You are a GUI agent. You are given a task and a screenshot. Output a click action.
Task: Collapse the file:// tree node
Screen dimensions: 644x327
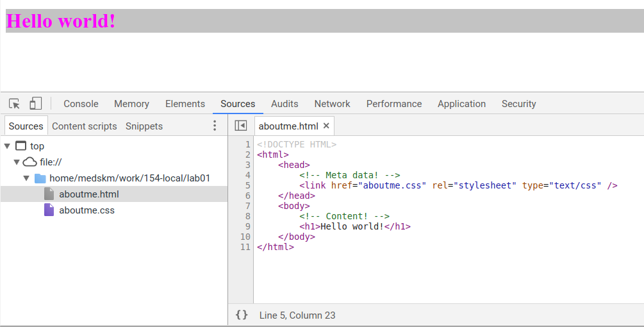[17, 162]
